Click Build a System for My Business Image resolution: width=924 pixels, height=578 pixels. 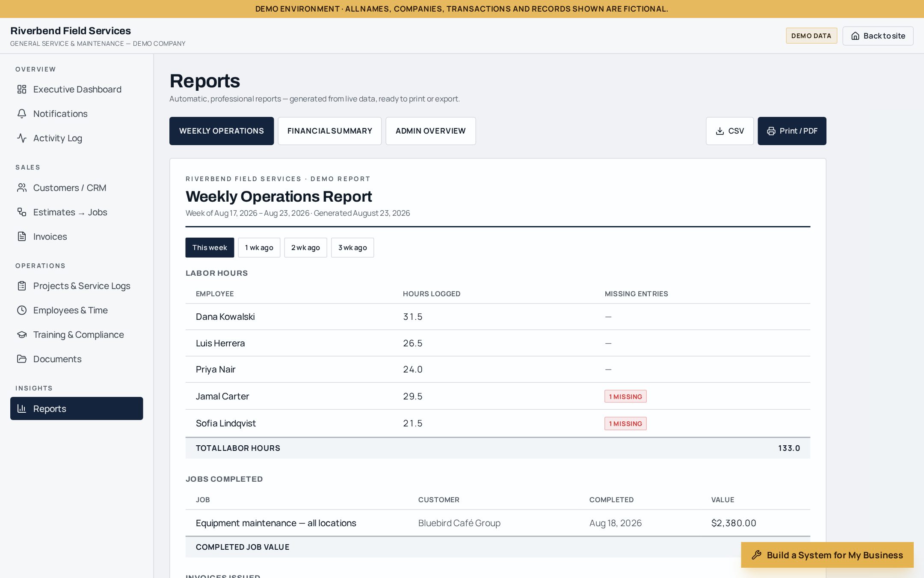[827, 555]
